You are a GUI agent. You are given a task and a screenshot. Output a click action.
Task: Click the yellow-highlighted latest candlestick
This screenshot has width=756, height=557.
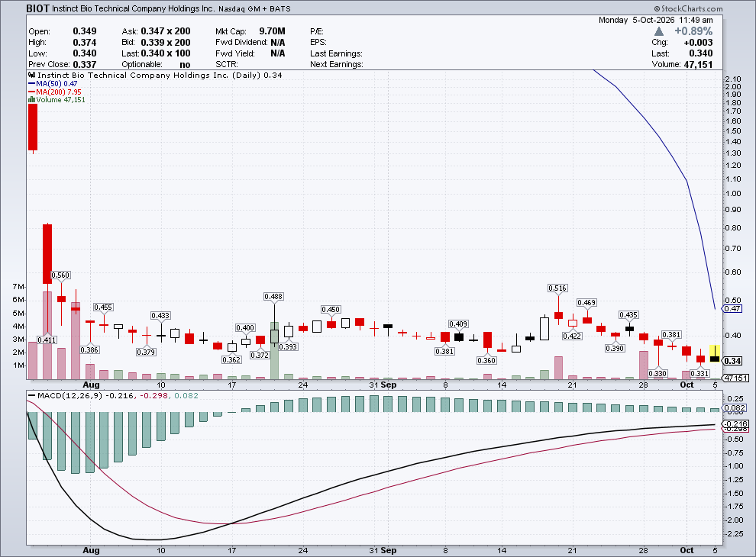pos(715,354)
